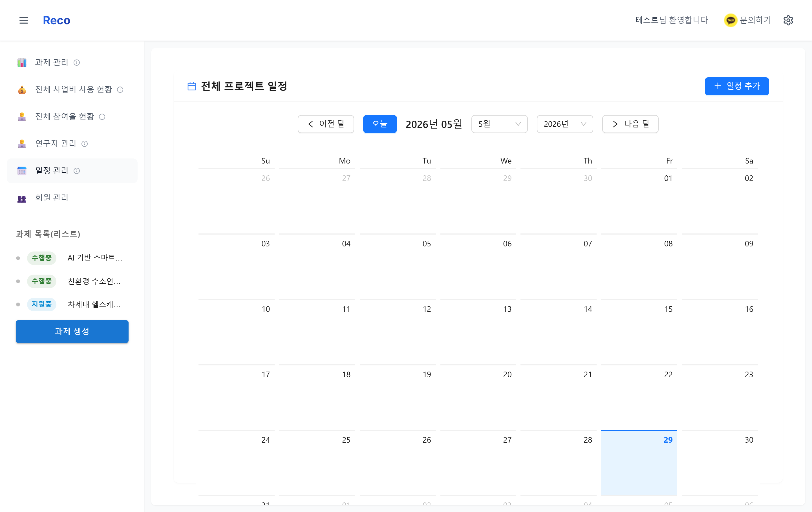Click info icon beside 일정 관리
The width and height of the screenshot is (812, 512).
coord(77,171)
